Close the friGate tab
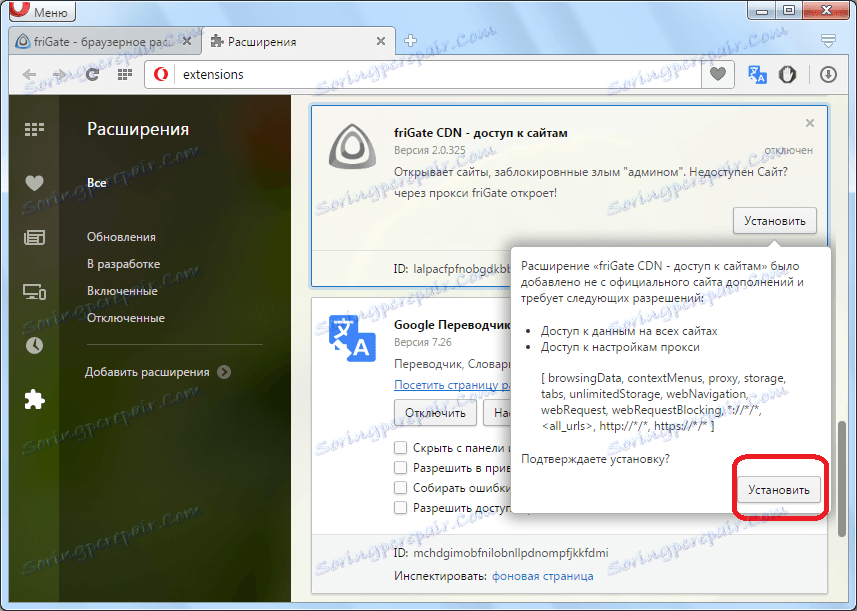Image resolution: width=857 pixels, height=611 pixels. coord(187,42)
